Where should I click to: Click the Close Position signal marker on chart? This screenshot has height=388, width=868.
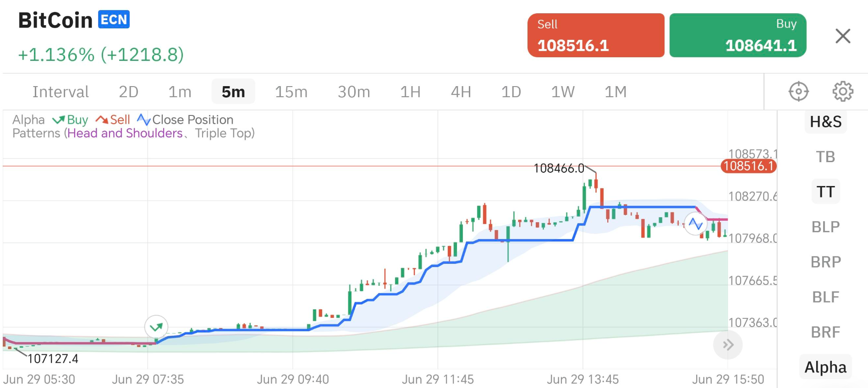click(695, 224)
